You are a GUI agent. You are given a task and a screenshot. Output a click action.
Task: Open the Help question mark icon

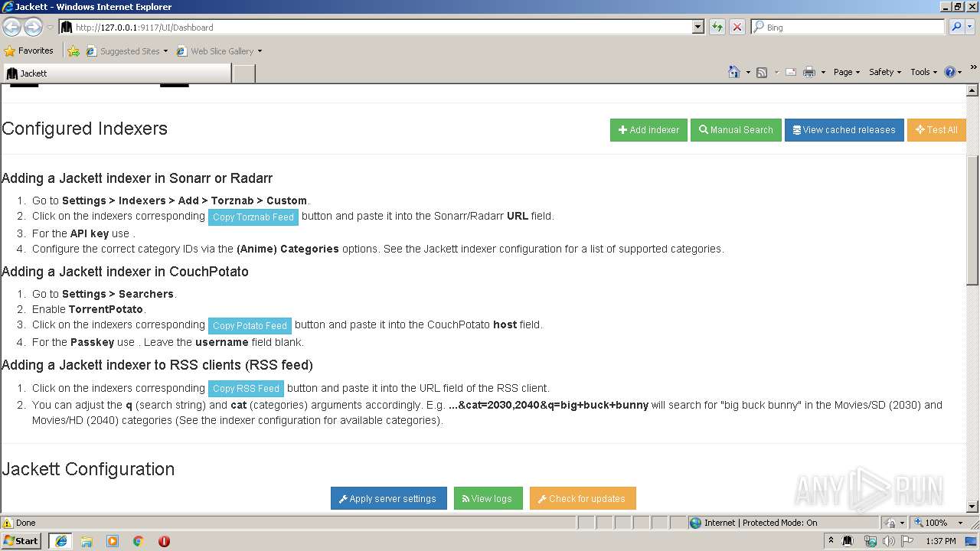pyautogui.click(x=949, y=72)
